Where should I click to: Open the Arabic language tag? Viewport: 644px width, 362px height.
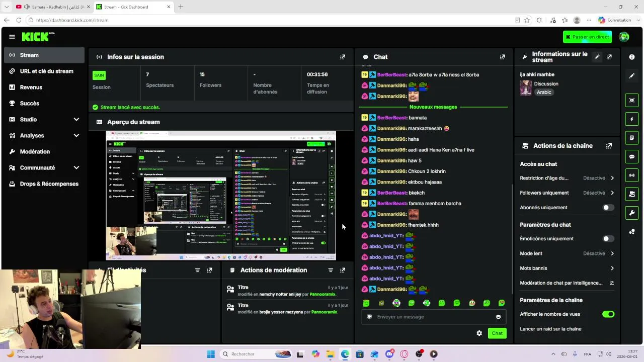[544, 93]
